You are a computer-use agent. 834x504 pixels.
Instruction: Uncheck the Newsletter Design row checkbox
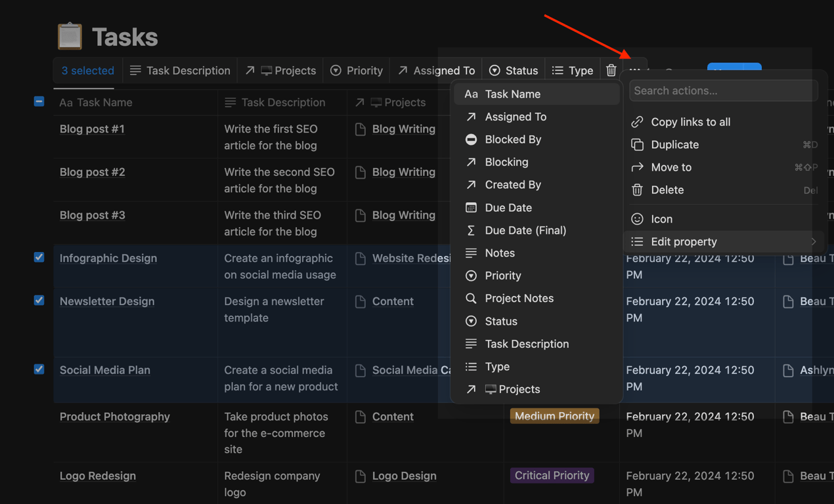[39, 300]
